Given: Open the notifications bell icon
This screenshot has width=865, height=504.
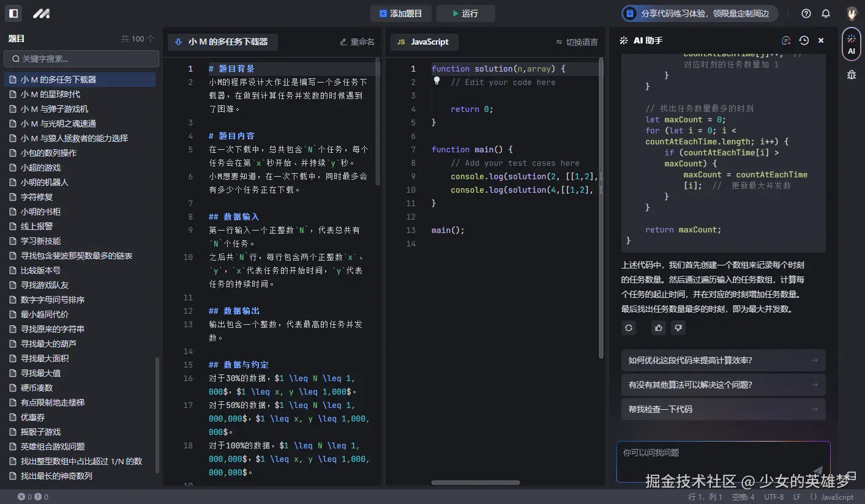Looking at the screenshot, I should (826, 13).
